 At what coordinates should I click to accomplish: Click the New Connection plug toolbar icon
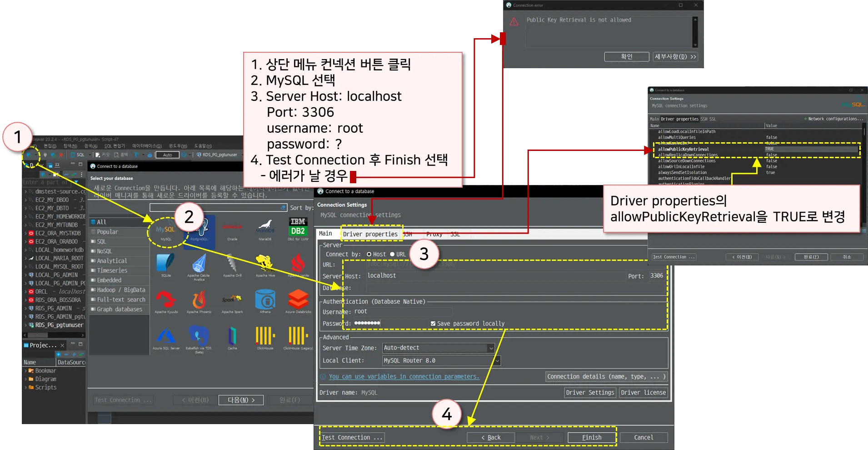pos(29,155)
